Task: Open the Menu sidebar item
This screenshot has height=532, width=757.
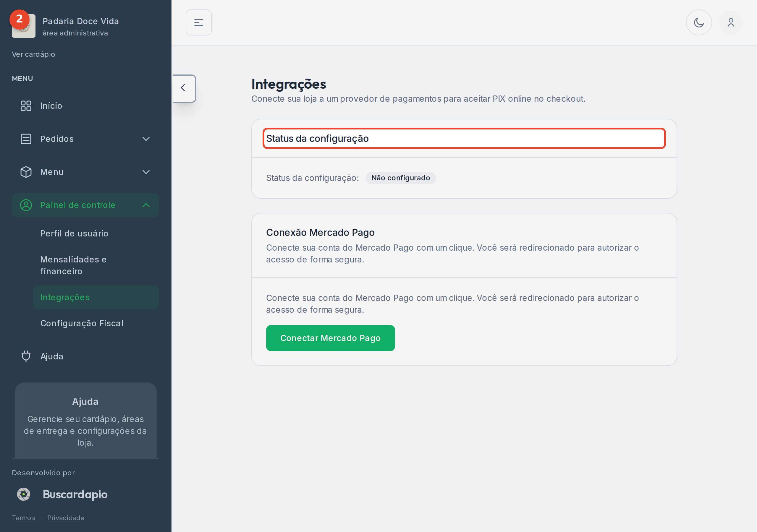Action: [x=85, y=172]
